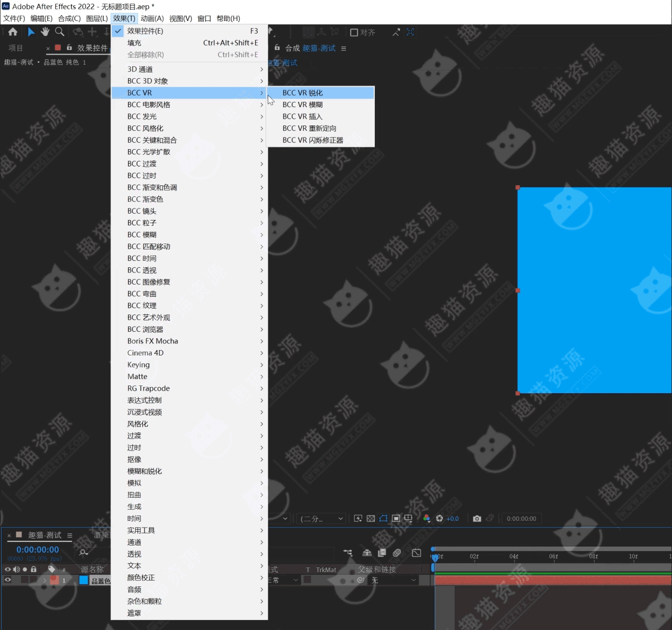The width and height of the screenshot is (672, 630).
Task: Expand the RG Trapcode submenu
Action: coord(190,388)
